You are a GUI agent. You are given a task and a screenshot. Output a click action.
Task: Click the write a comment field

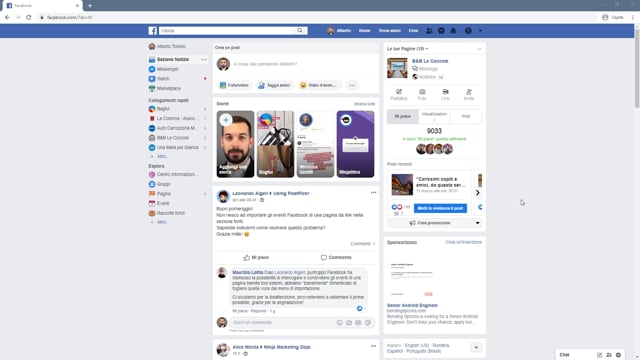[x=282, y=322]
